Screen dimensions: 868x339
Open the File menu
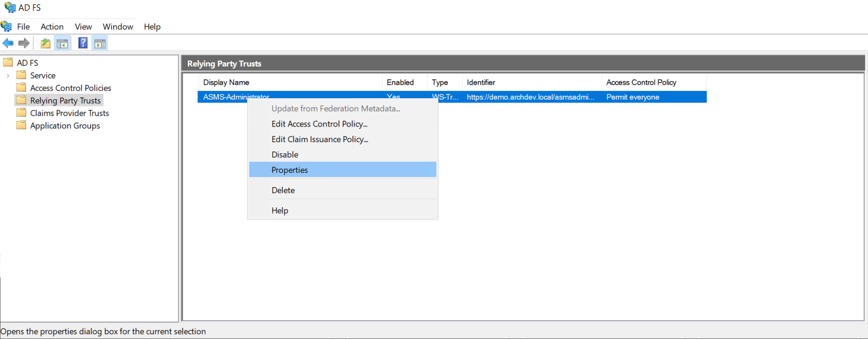pyautogui.click(x=23, y=26)
